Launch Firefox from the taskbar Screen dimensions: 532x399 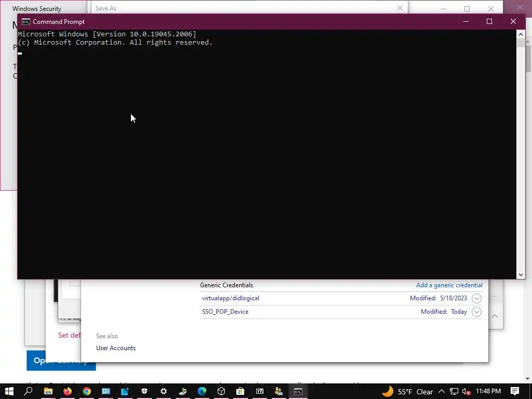68,391
